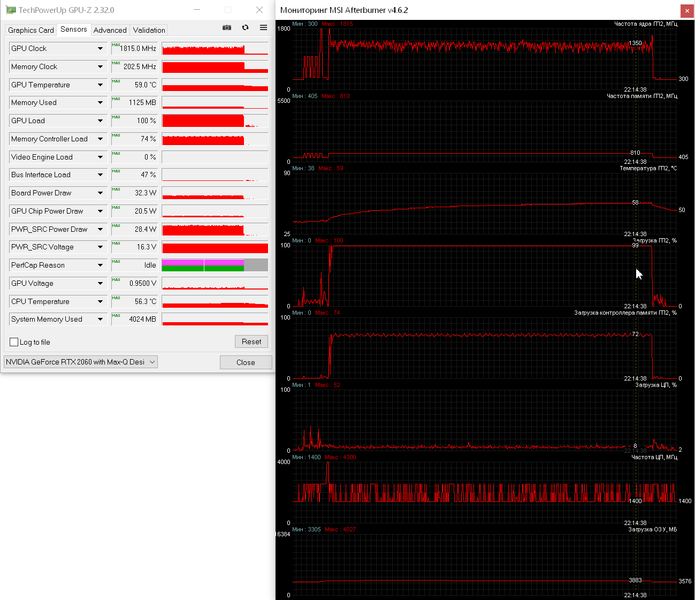Click the GPU Voltage value 0.9500 V
Screen dimensions: 695x600
pos(135,283)
